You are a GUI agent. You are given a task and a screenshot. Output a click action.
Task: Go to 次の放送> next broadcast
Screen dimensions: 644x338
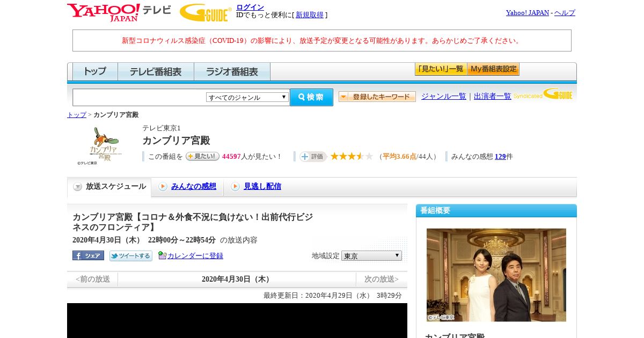pos(382,279)
